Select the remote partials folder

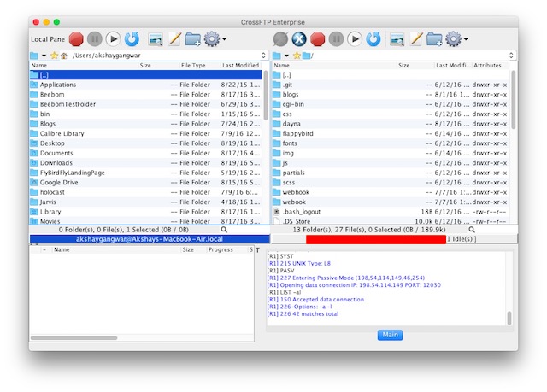(391, 173)
